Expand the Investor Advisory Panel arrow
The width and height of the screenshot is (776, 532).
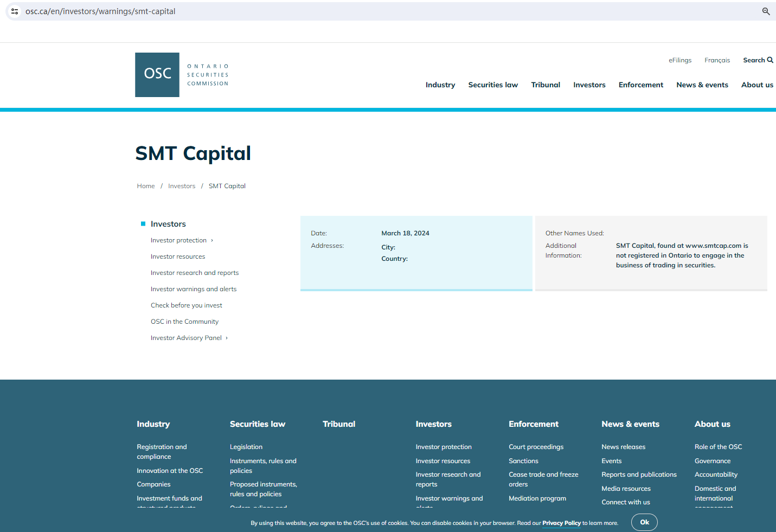click(x=227, y=338)
